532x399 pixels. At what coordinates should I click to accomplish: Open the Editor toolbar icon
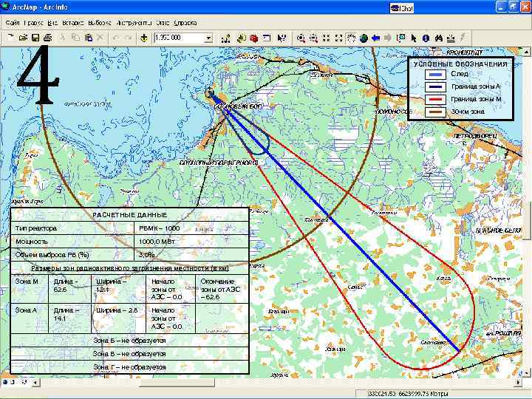coord(225,38)
